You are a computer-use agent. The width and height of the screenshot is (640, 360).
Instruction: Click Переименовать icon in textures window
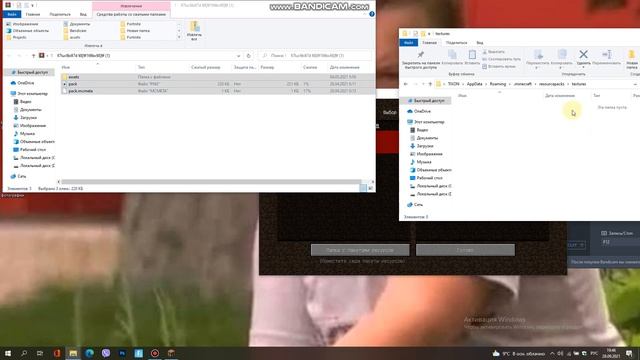tap(607, 57)
